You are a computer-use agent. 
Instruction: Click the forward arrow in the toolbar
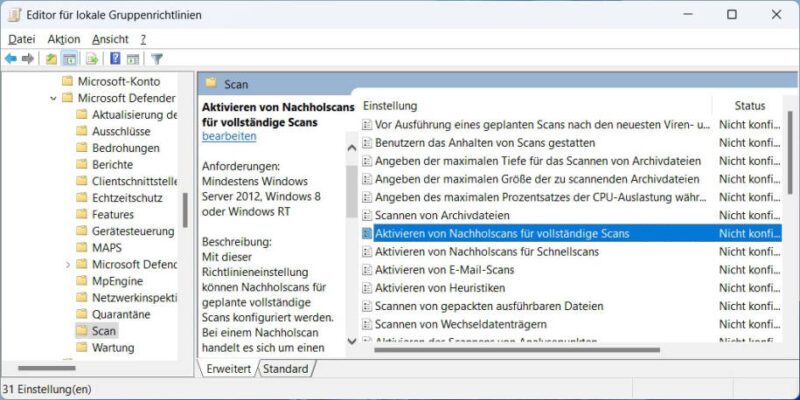[28, 58]
